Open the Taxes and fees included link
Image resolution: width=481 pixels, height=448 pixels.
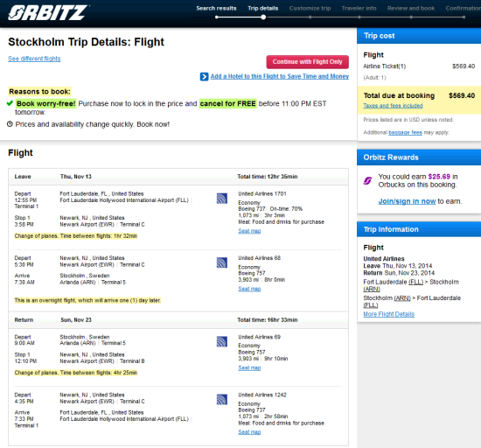(393, 106)
